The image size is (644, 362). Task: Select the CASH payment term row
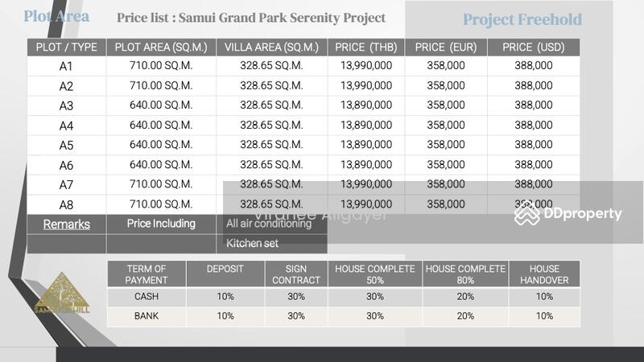click(x=146, y=296)
